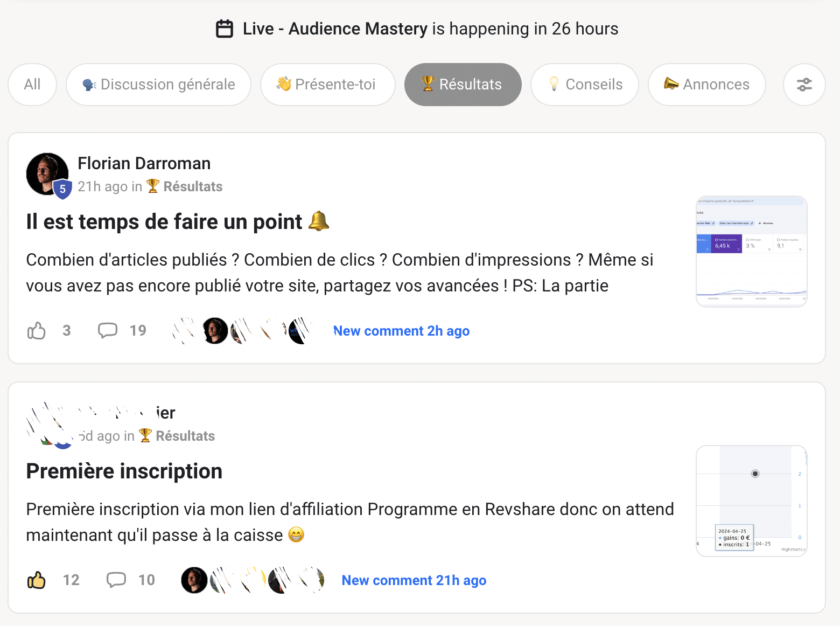840x626 pixels.
Task: Select the All category tab
Action: [32, 85]
